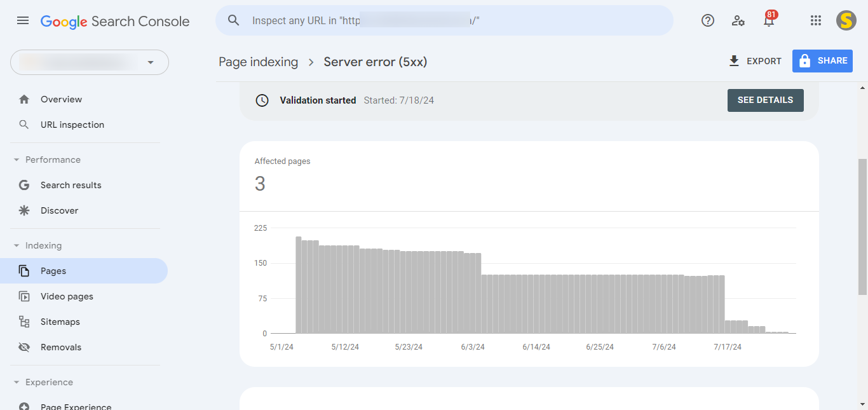Click the 6/3/24 date axis label
This screenshot has height=410, width=868.
pos(472,347)
